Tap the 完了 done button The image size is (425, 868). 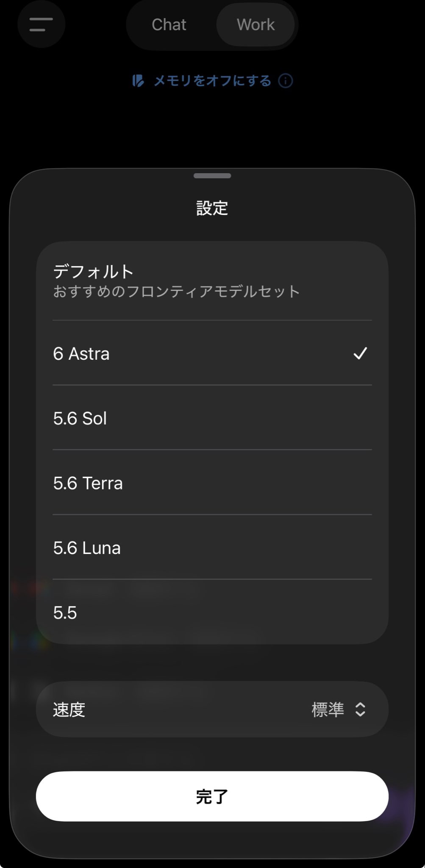(212, 796)
